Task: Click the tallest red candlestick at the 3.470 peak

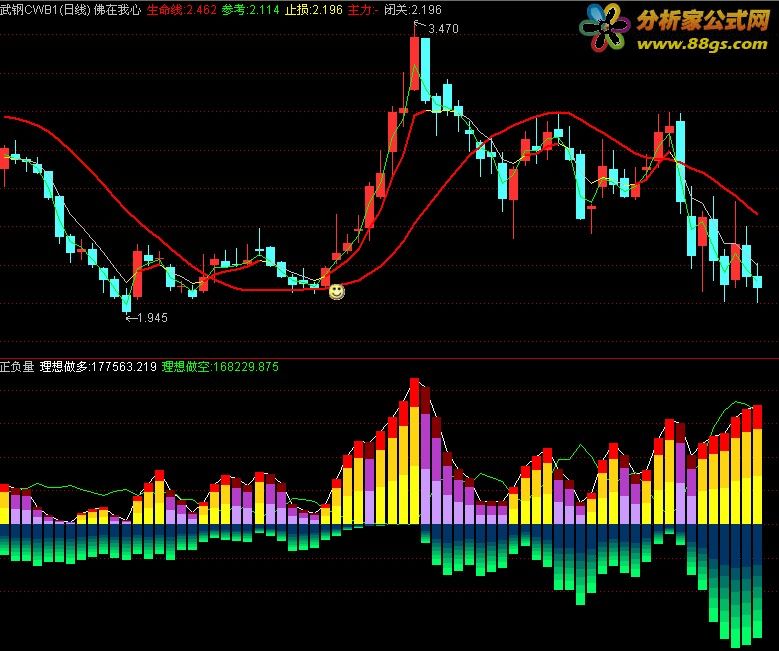Action: tap(414, 61)
